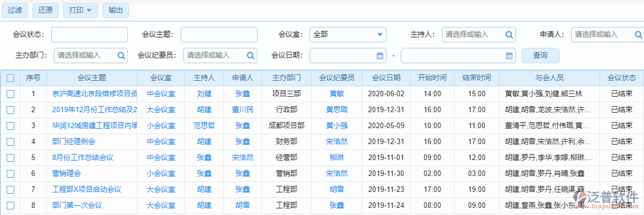The height and width of the screenshot is (215, 644).
Task: Open meeting 华润12城房建工程项目 link
Action: [95, 126]
